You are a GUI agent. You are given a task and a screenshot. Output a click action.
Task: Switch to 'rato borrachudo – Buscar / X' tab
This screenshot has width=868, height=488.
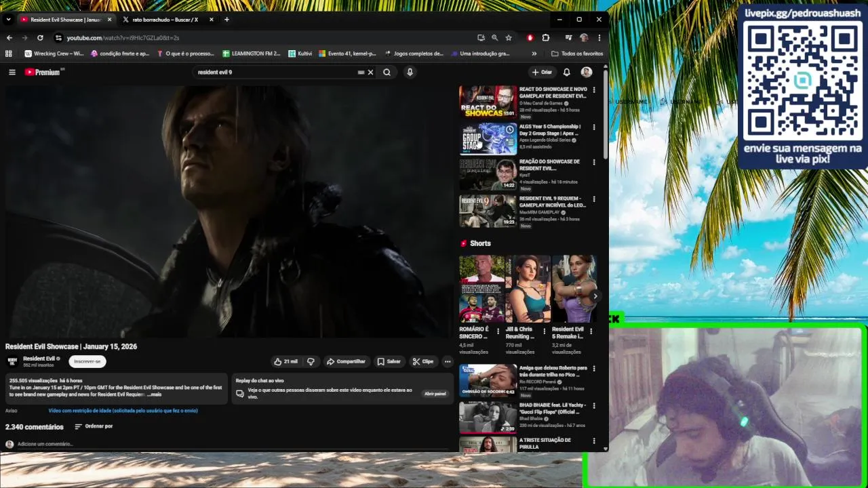[x=165, y=20]
